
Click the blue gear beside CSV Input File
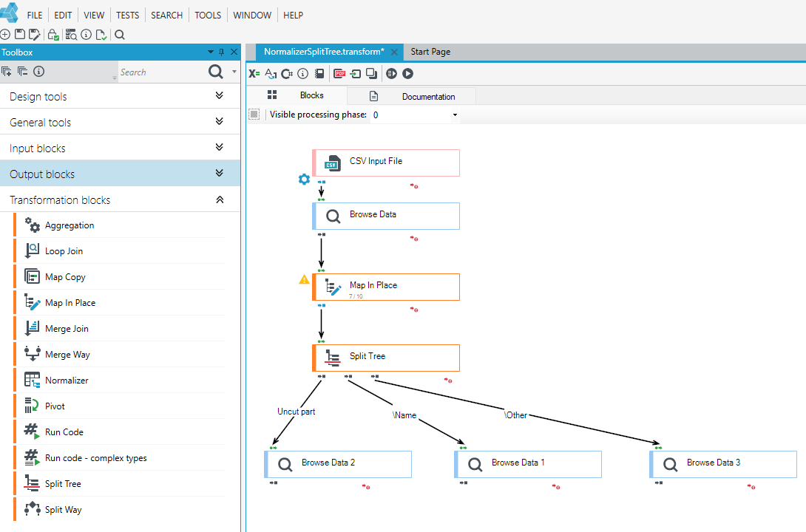(x=305, y=180)
